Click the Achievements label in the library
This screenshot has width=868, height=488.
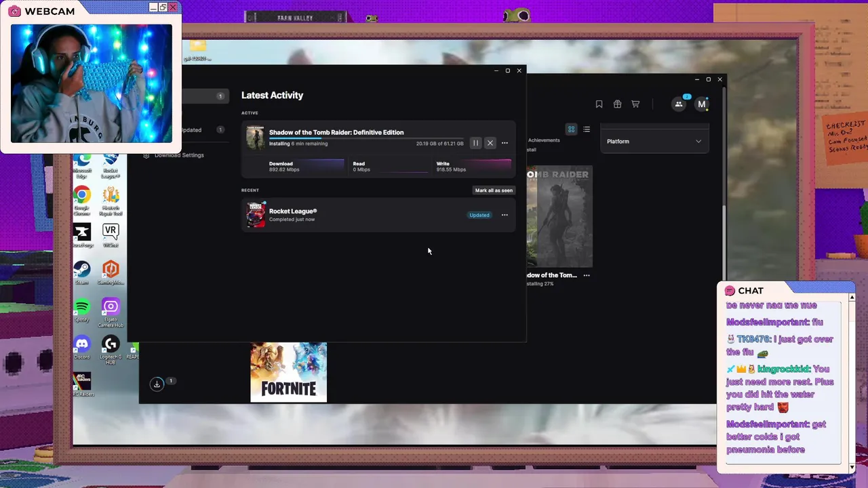(x=544, y=140)
